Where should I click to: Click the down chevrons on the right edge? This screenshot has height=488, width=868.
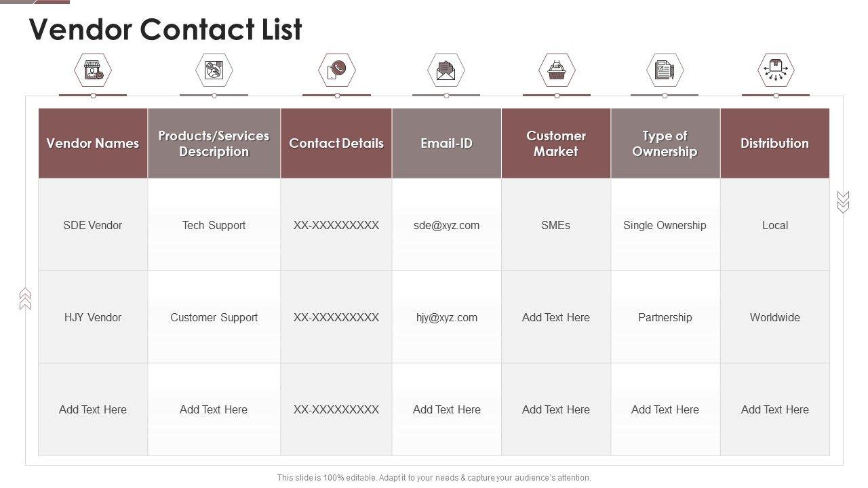pos(843,202)
